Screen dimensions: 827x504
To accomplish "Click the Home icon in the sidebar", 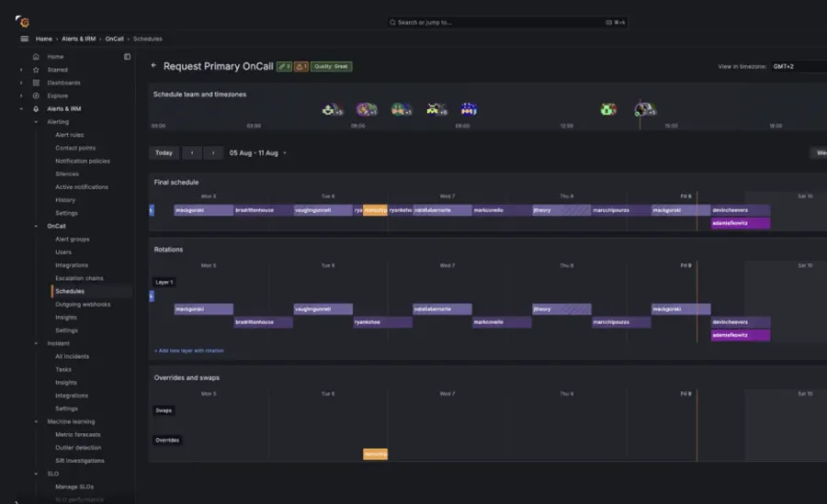I will [x=36, y=57].
